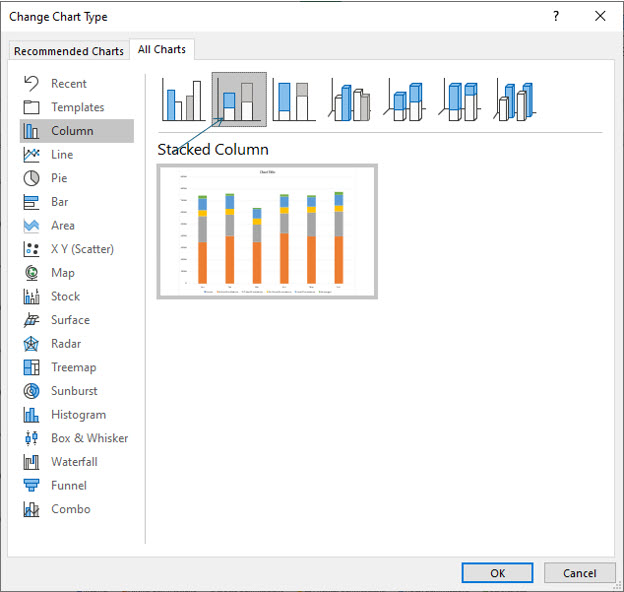
Task: Select the Clustered Column chart subtype icon
Action: coord(183,100)
